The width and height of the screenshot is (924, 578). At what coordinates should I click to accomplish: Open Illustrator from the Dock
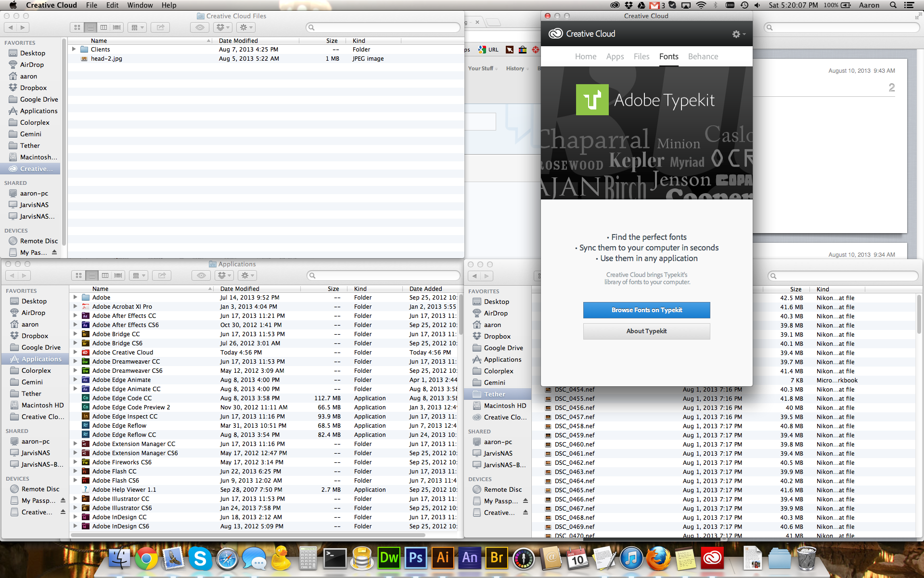coord(442,558)
